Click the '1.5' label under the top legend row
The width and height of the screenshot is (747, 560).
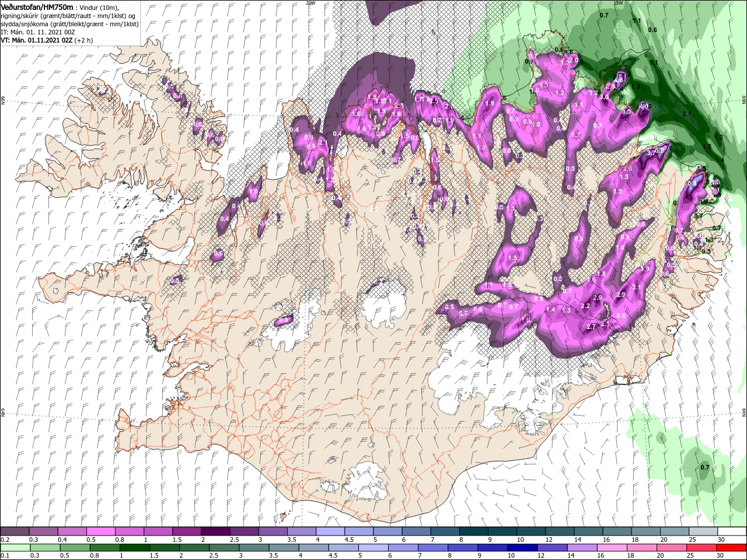(x=177, y=540)
